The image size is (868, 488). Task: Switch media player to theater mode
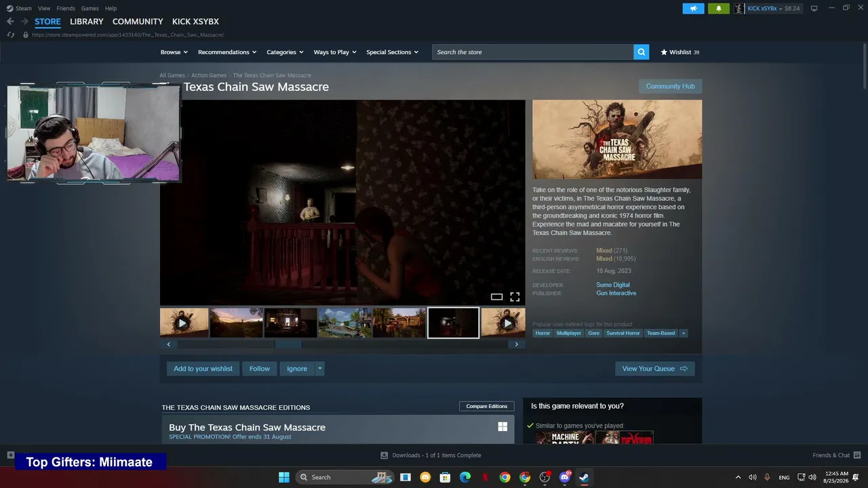(496, 297)
